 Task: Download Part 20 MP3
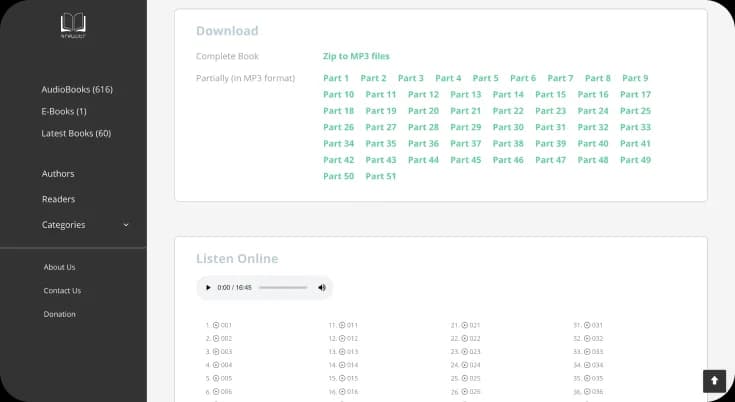point(423,111)
